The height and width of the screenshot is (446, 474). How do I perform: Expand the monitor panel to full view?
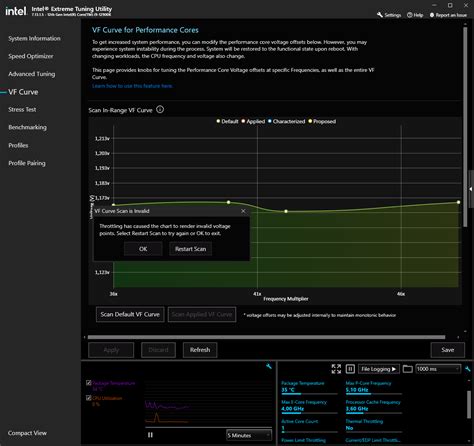click(x=336, y=369)
